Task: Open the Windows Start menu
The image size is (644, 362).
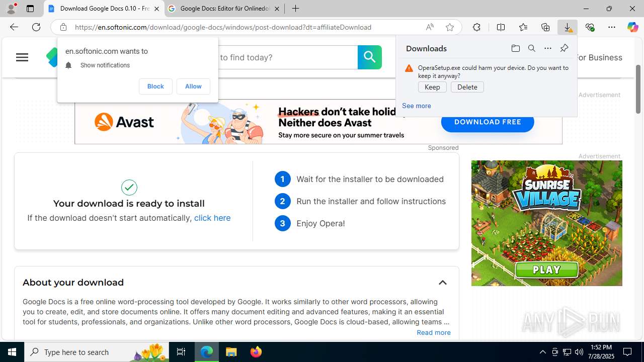Action: click(x=12, y=352)
